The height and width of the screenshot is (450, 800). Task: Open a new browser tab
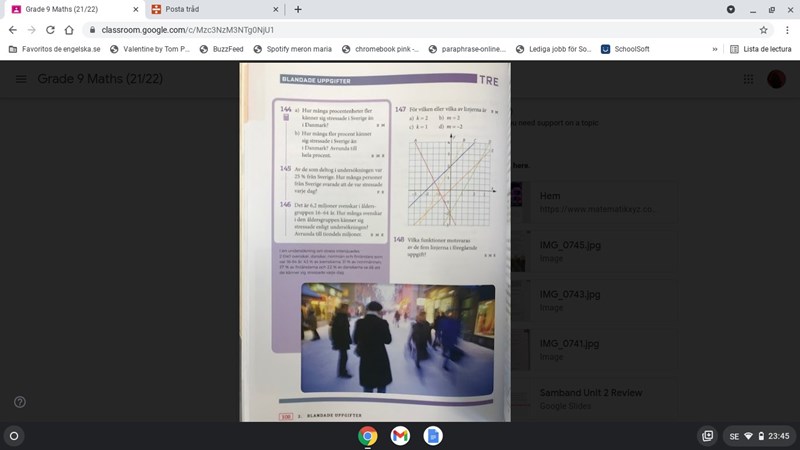coord(298,9)
